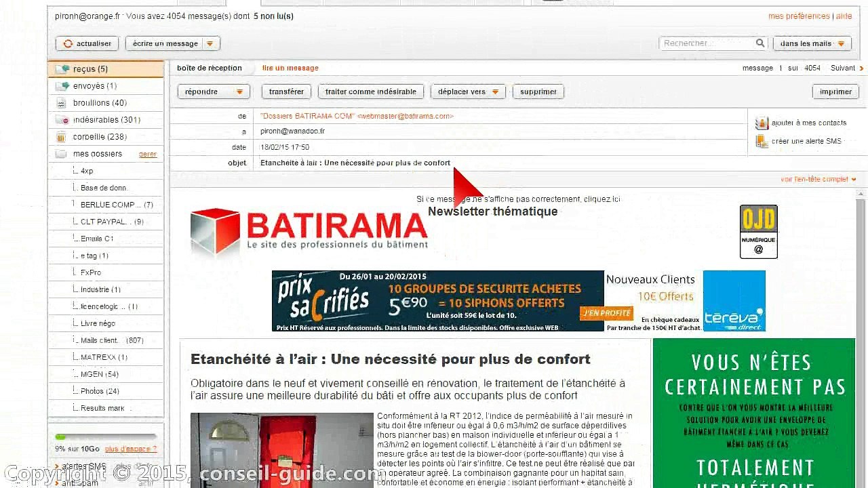Select the Base de donn. subfolder

104,188
